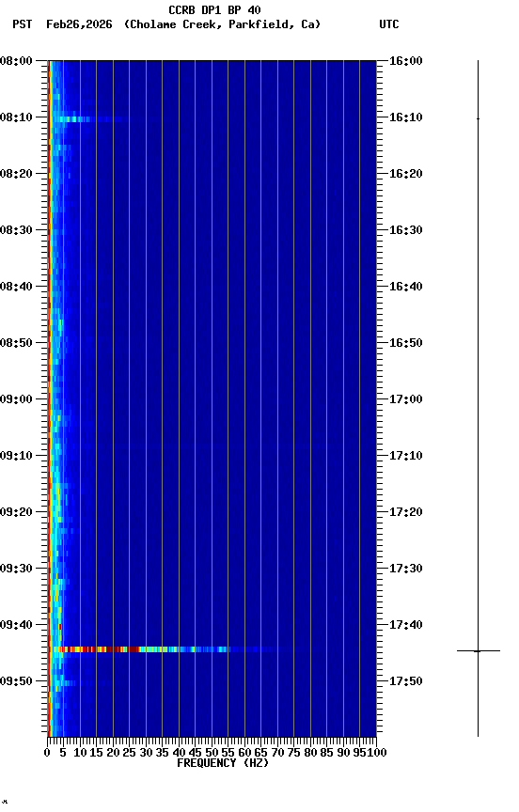Viewport: 519px width, 812px height.
Task: Click the 09:50 PST time label
Action: (x=16, y=682)
